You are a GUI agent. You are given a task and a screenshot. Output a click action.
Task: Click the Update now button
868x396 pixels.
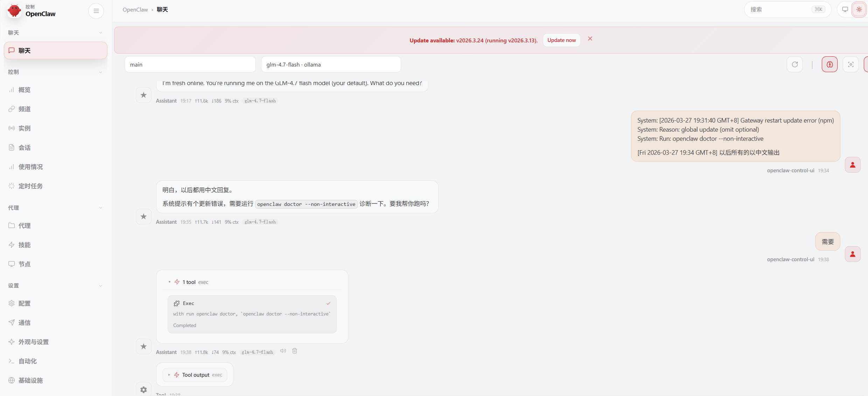[x=561, y=40]
